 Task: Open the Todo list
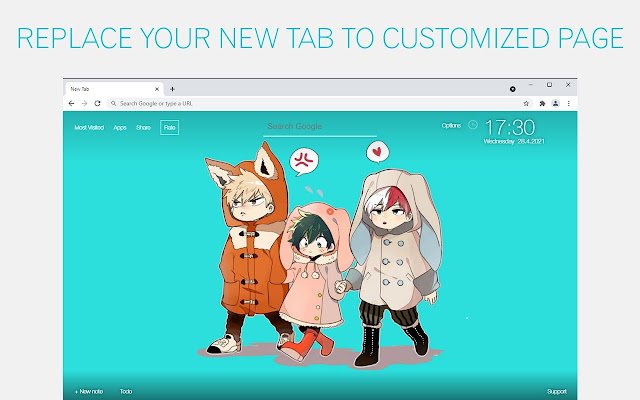click(126, 391)
